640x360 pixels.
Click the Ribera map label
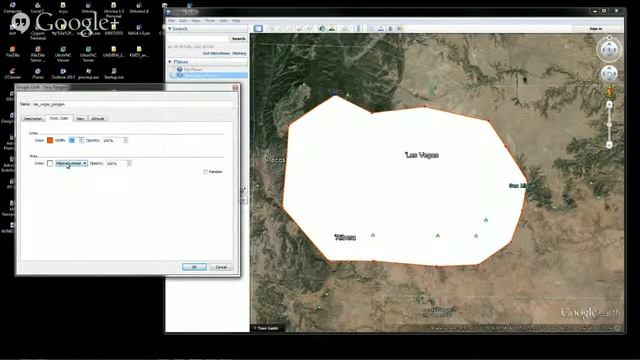(x=345, y=238)
